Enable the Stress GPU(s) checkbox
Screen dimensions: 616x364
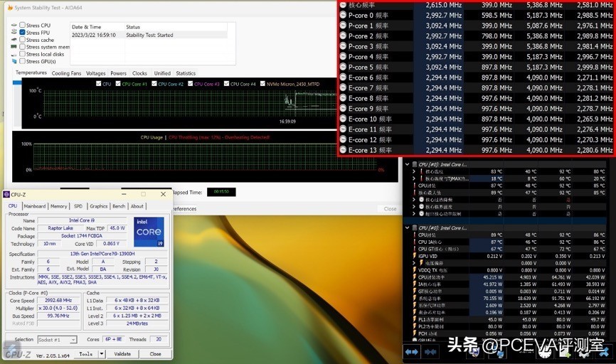coord(22,61)
